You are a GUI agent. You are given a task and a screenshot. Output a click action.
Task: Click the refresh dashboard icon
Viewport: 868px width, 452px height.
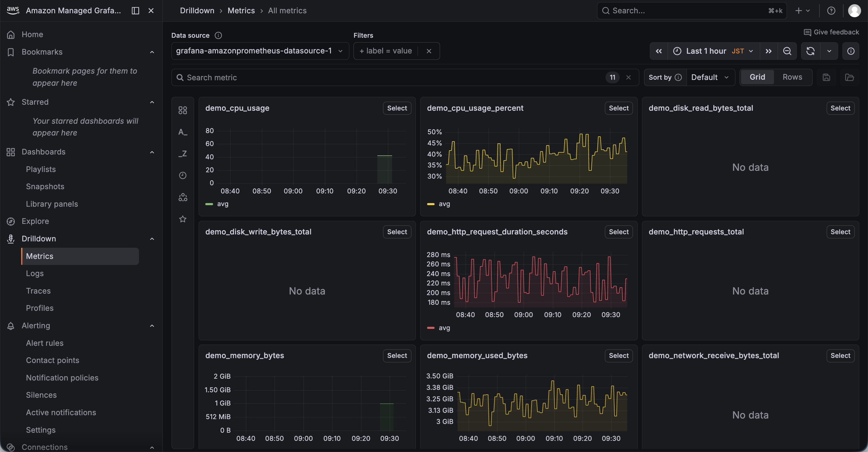[810, 51]
